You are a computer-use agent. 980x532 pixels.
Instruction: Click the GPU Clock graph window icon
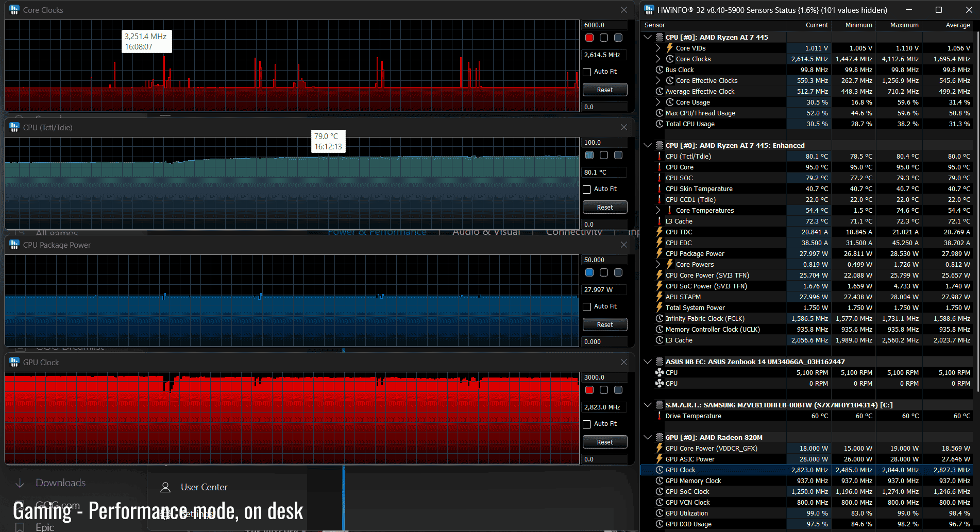click(x=14, y=362)
